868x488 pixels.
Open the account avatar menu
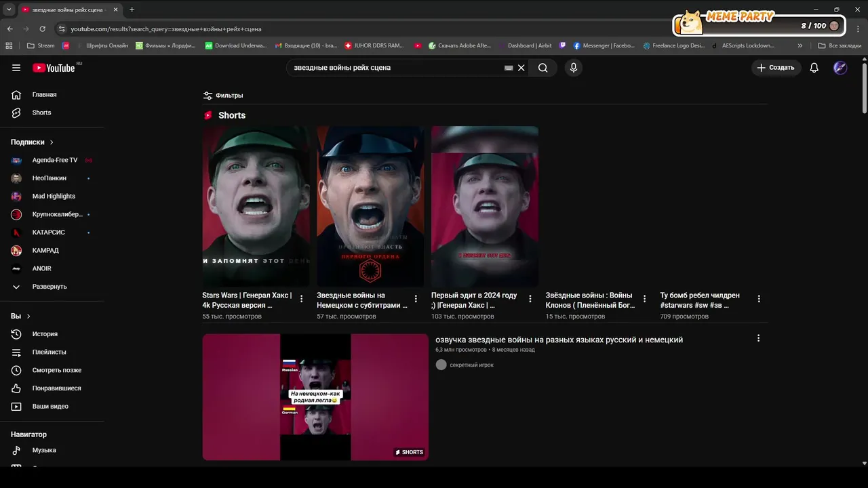tap(840, 68)
